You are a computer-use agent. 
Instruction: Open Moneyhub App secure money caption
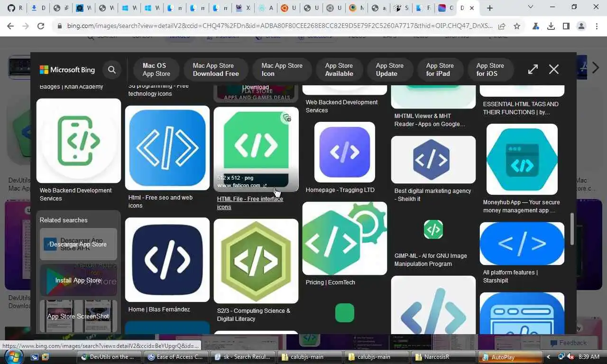click(521, 206)
